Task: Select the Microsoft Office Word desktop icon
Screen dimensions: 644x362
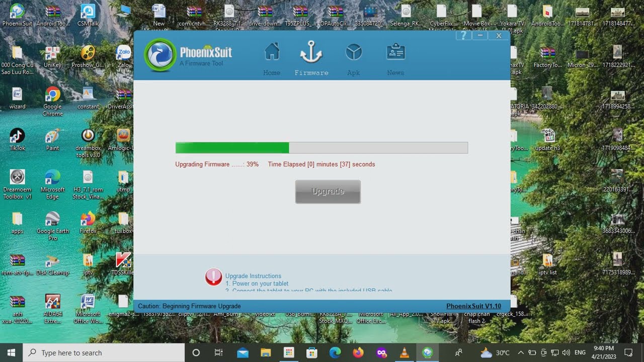Action: pyautogui.click(x=88, y=309)
